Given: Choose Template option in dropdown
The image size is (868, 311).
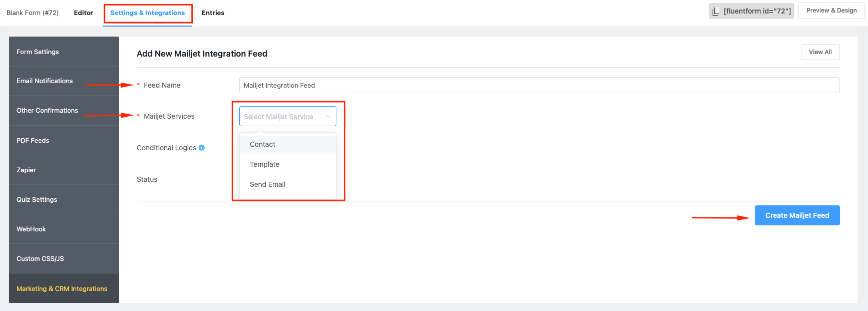Looking at the screenshot, I should (265, 164).
